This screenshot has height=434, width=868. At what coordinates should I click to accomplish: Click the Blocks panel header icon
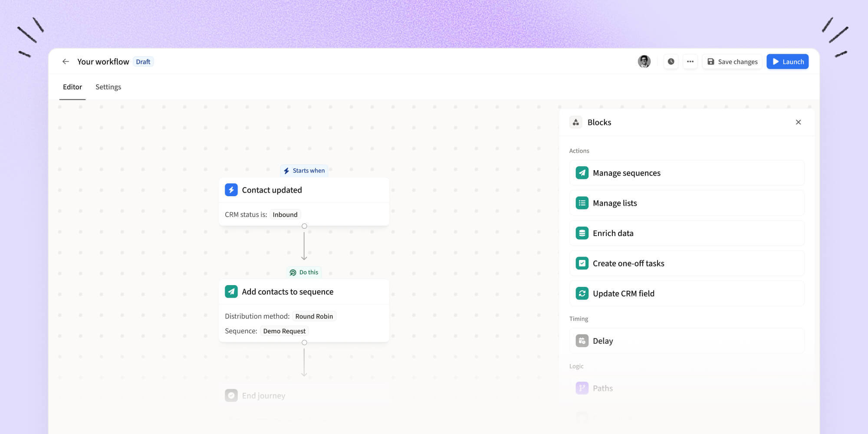pos(575,122)
